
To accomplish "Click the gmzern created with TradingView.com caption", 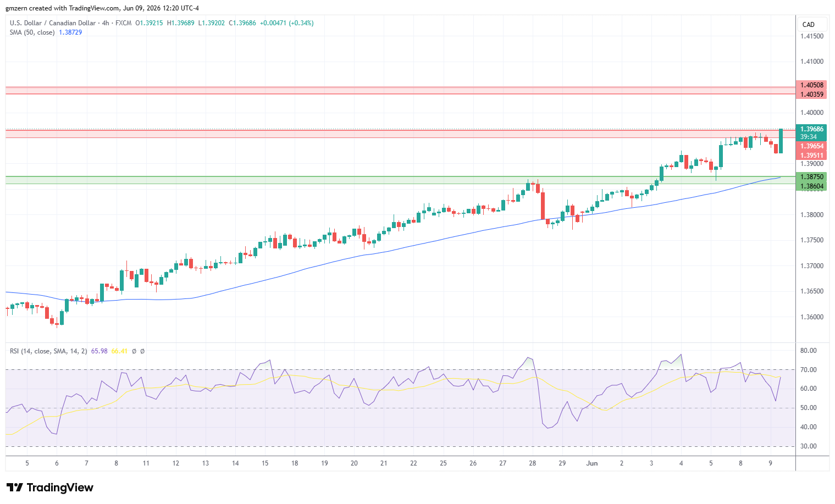I will (x=102, y=8).
